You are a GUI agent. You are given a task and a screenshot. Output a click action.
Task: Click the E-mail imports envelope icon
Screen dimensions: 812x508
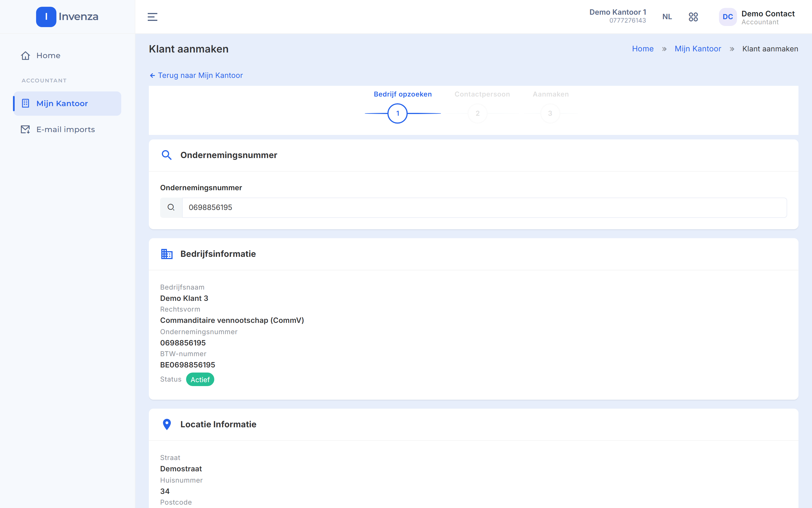25,129
